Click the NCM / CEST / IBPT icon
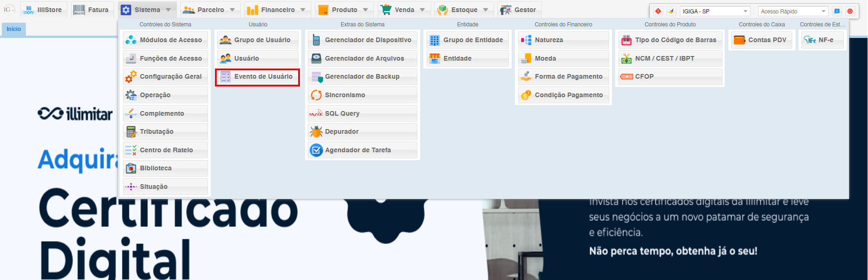 click(x=626, y=58)
